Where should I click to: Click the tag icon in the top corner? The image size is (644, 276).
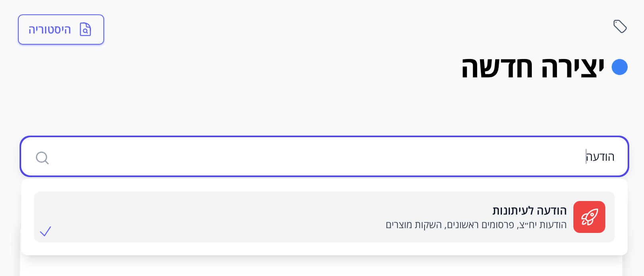[x=620, y=26]
